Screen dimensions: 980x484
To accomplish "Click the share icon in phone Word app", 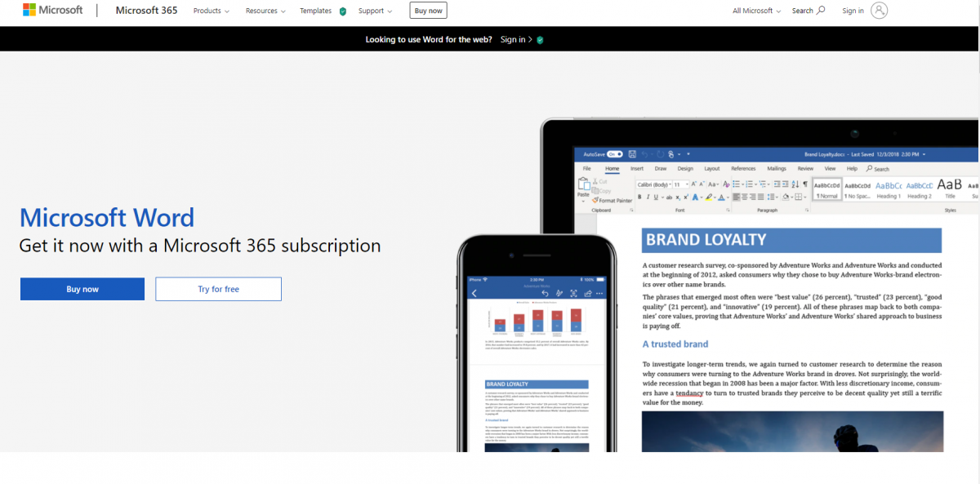I will click(x=587, y=293).
